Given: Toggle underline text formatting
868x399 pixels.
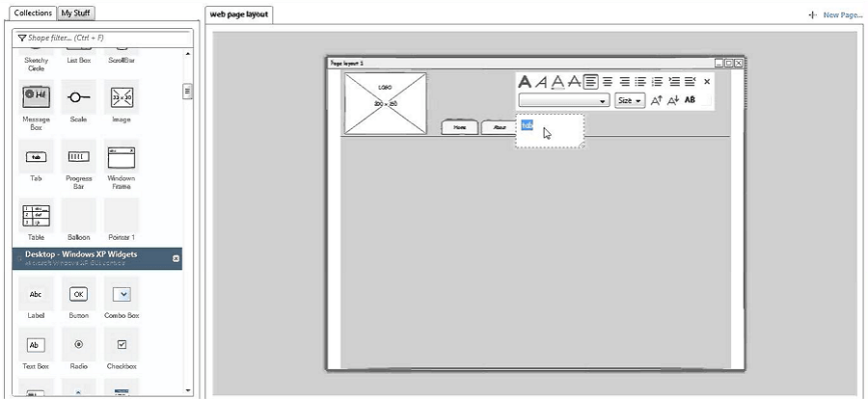Looking at the screenshot, I should [558, 82].
